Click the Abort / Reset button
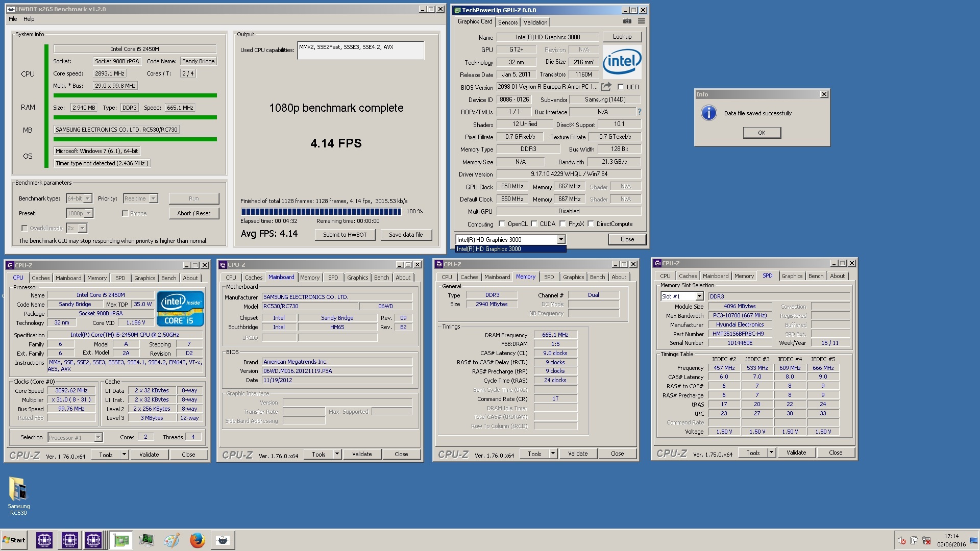980x551 pixels. 194,213
